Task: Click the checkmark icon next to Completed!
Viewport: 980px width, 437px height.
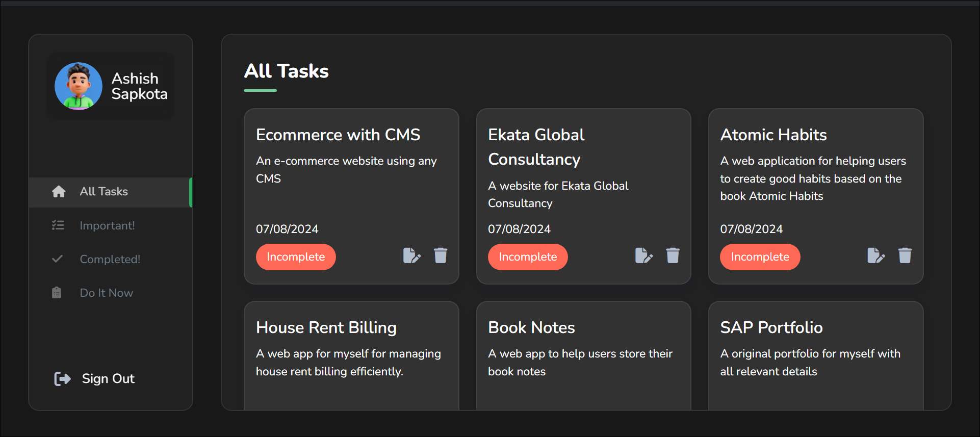Action: point(58,259)
